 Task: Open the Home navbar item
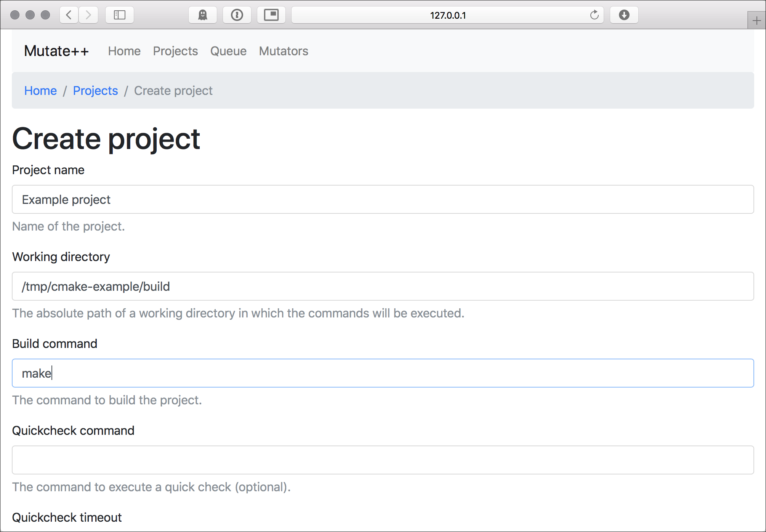click(124, 51)
